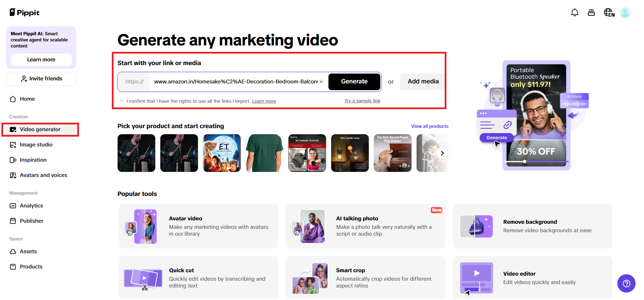Select the Safe Candle Lamp thumbnail
This screenshot has width=644, height=300.
click(350, 153)
